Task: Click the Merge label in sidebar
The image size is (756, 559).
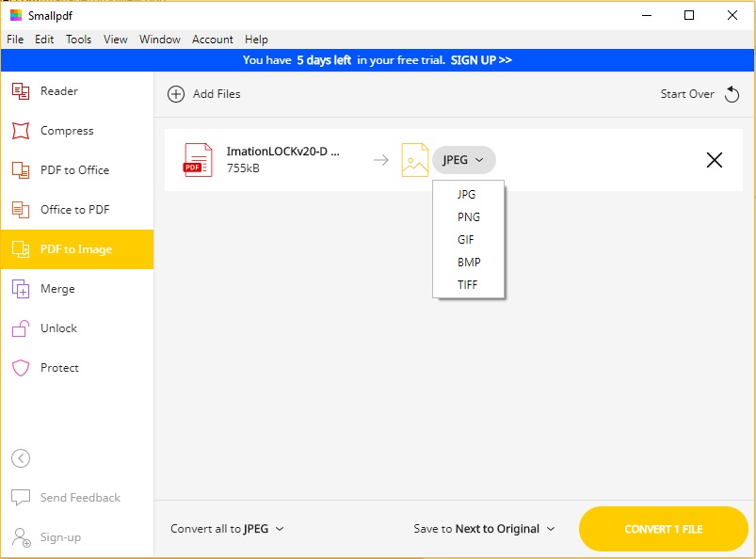Action: click(x=57, y=289)
